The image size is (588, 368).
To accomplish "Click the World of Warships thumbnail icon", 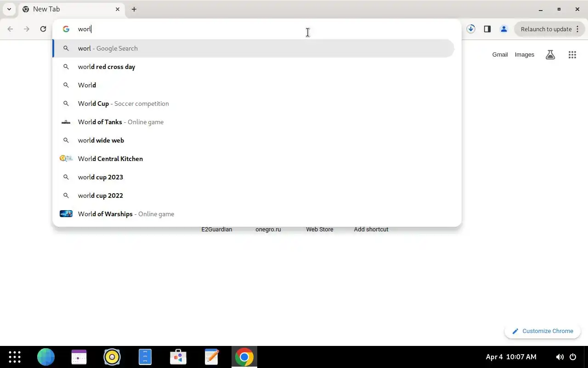I will point(66,214).
